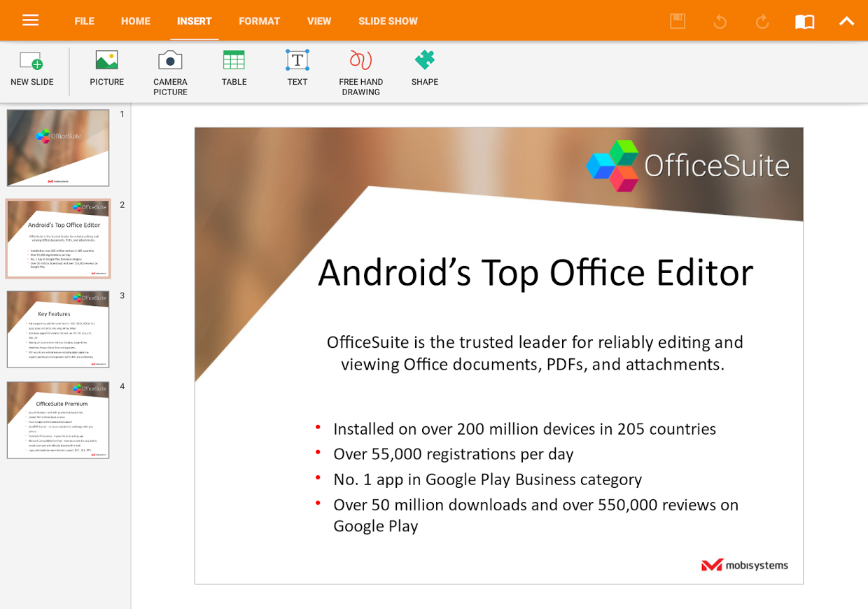Add a new slide
Viewport: 868px width, 609px height.
31,69
